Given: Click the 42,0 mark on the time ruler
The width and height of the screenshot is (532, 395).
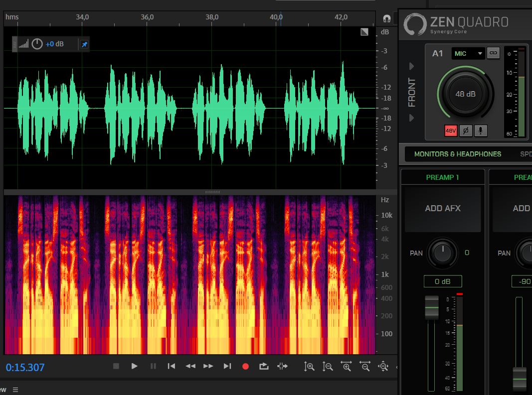Looking at the screenshot, I should tap(341, 17).
